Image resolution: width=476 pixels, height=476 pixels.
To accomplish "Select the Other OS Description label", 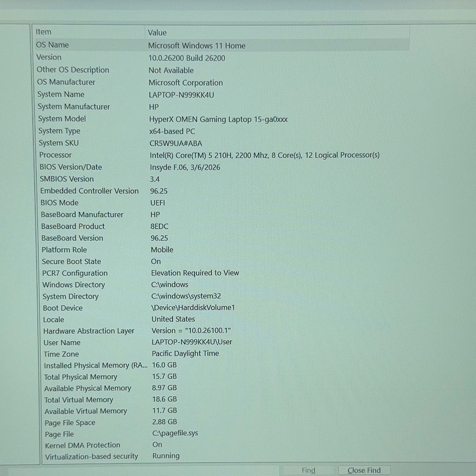I will click(73, 70).
